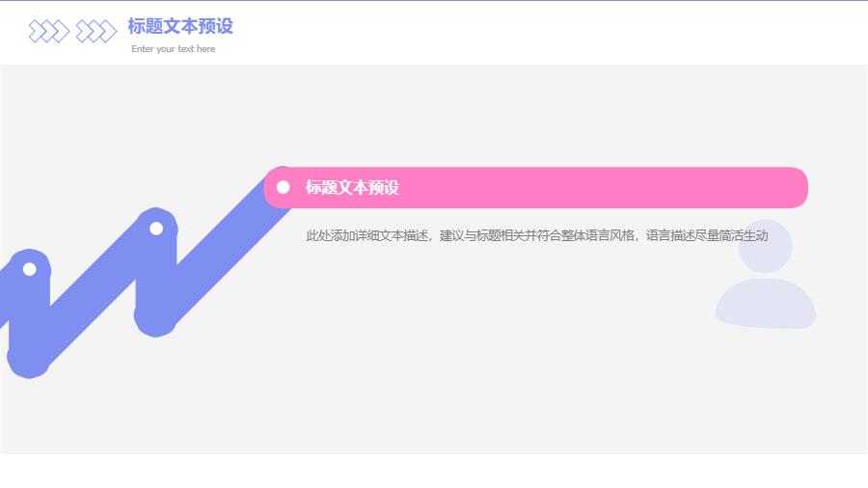Click the white footer strip below gray panel
Image resolution: width=868 pixels, height=488 pixels.
434,471
